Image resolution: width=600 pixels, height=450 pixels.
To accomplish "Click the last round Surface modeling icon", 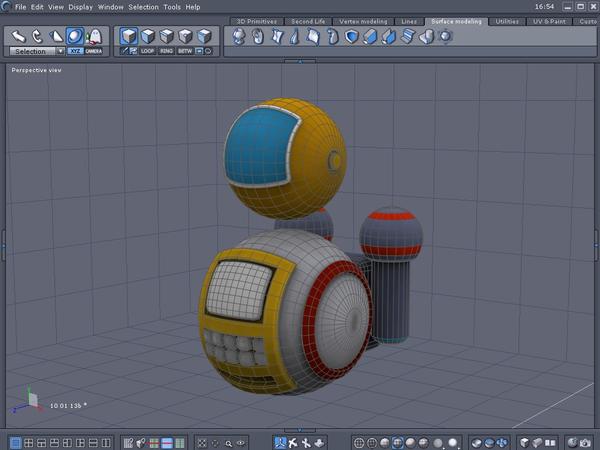I will [x=445, y=37].
